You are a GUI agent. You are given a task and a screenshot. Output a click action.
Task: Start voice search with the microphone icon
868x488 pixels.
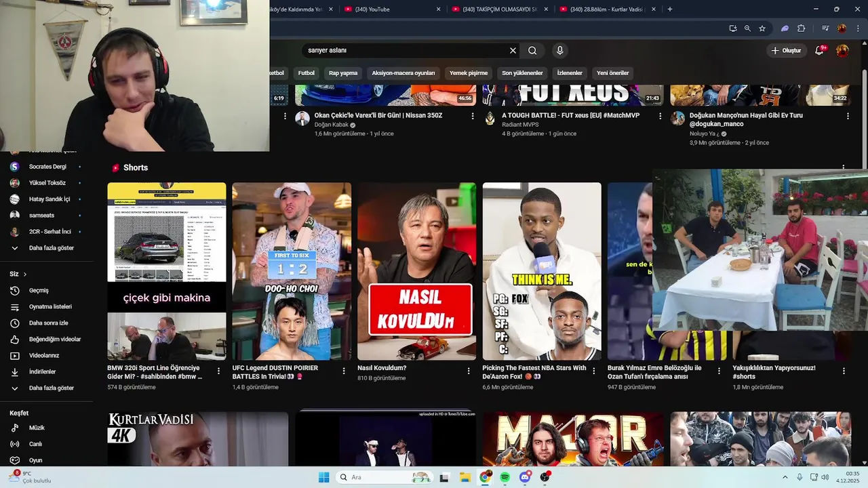(x=559, y=50)
